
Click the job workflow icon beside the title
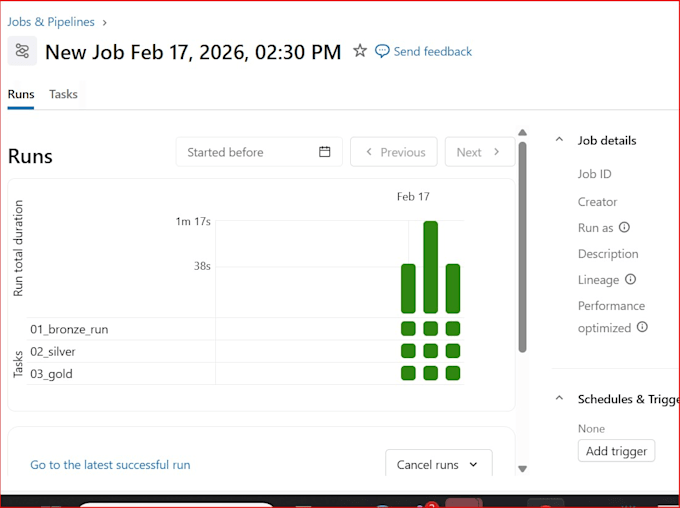tap(22, 51)
